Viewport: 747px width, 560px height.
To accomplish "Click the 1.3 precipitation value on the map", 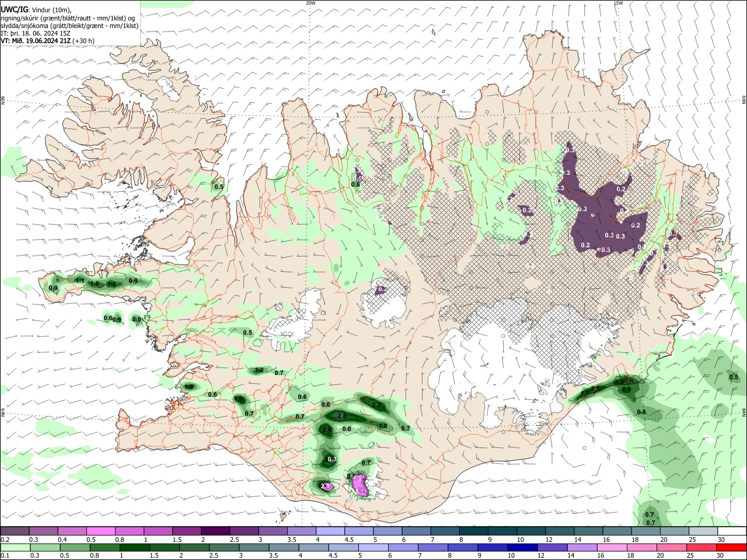I will tap(189, 387).
